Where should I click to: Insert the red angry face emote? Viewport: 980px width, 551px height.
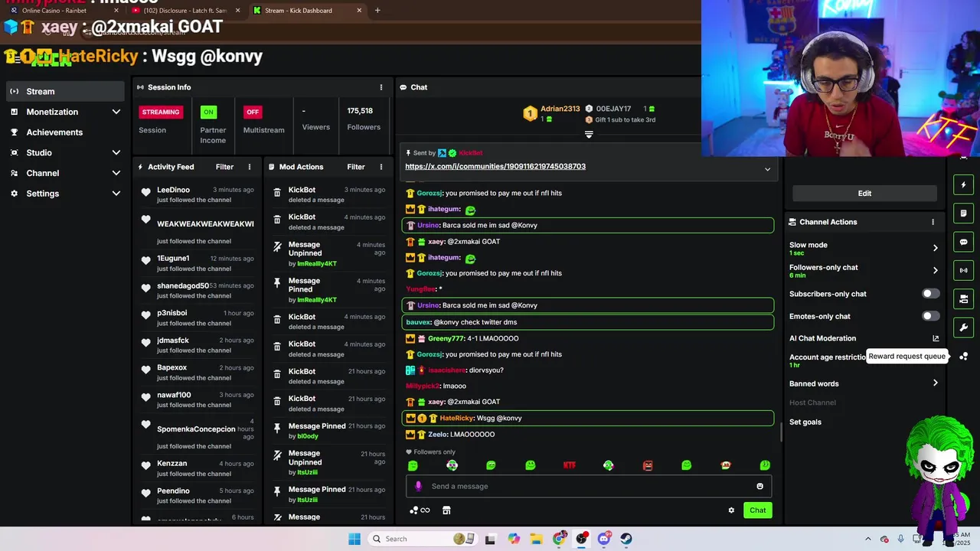point(648,465)
